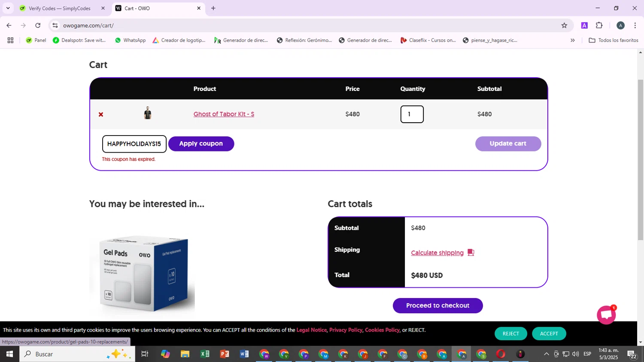Click the address bar URL owogame.com/cart/
Viewport: 644px width, 362px height.
(x=88, y=25)
